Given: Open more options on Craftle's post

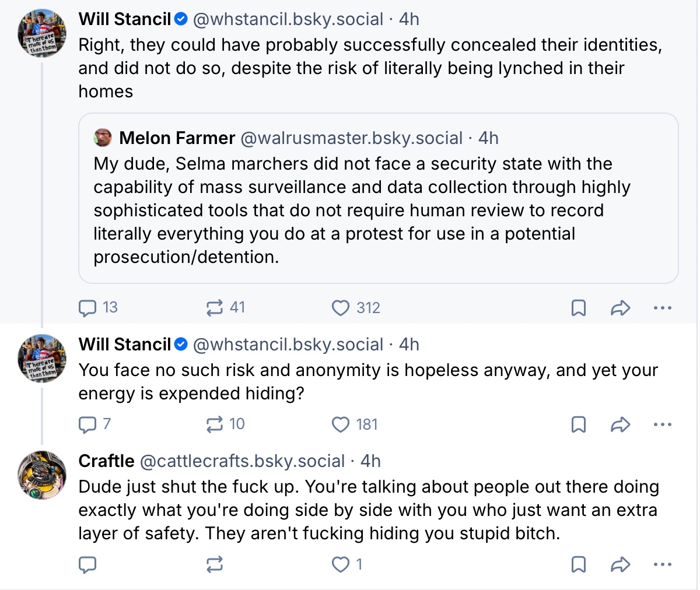Looking at the screenshot, I should coord(663,564).
